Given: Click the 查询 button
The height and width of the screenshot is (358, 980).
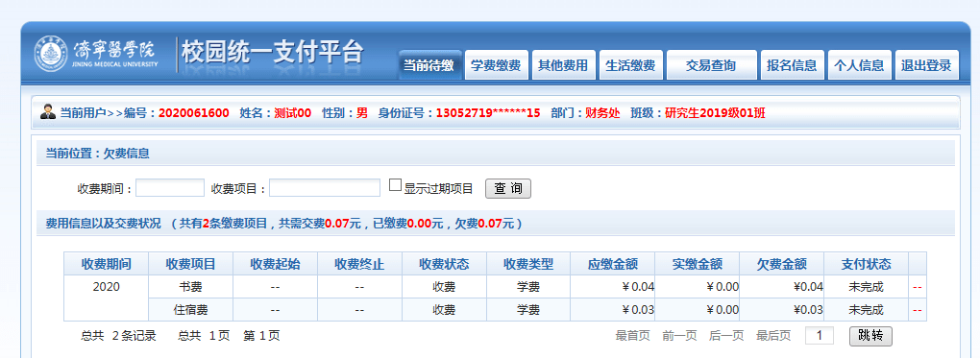Looking at the screenshot, I should tap(508, 189).
